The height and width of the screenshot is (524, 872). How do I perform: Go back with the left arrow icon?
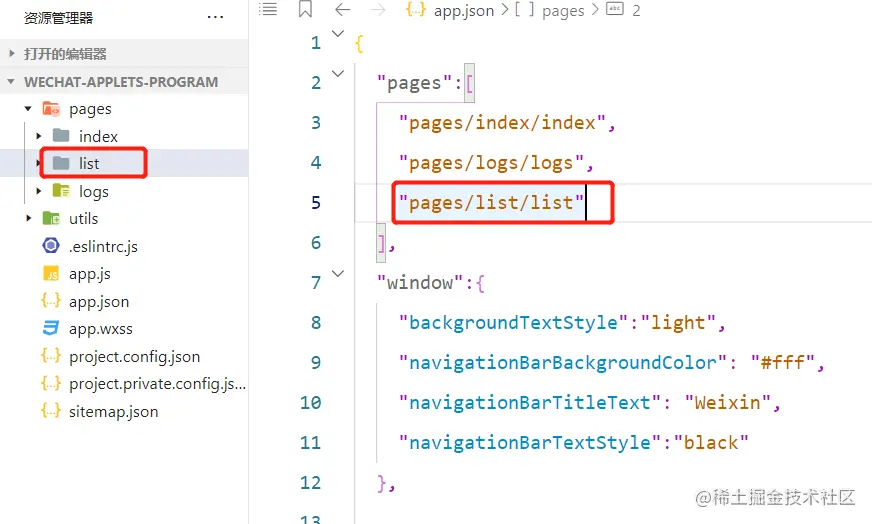click(343, 9)
